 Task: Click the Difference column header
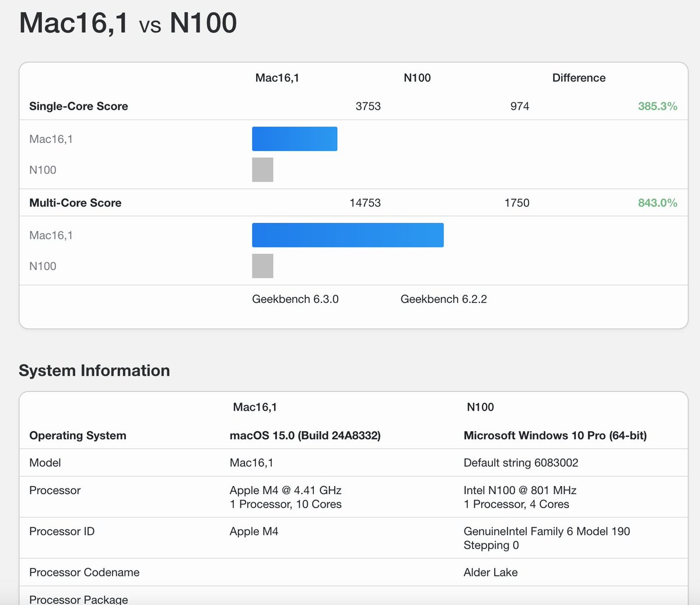(579, 78)
